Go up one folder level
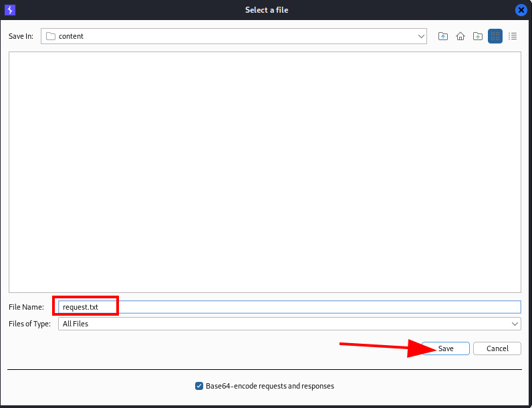The height and width of the screenshot is (408, 532). coord(442,36)
